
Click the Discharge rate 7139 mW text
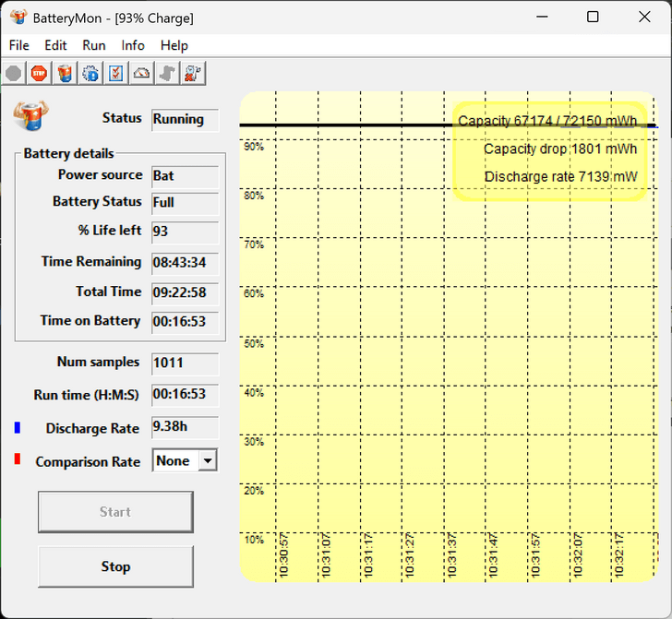click(560, 176)
